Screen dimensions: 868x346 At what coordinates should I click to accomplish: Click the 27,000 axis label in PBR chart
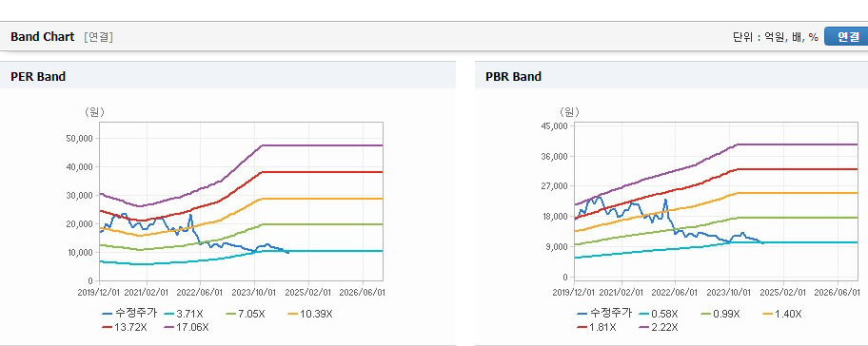click(555, 186)
